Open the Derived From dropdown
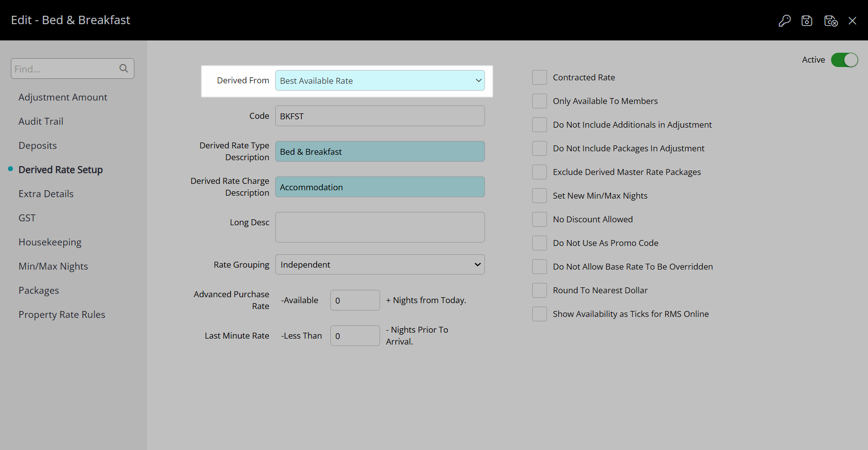 (380, 81)
